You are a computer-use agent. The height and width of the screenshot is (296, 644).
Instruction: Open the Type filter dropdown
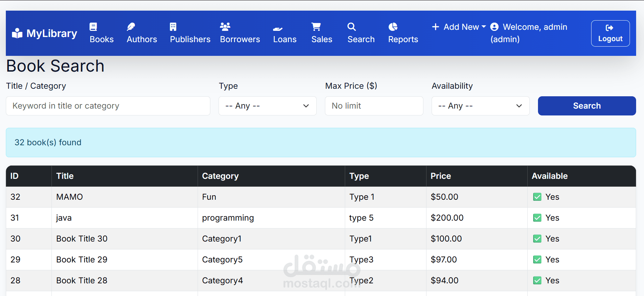pos(267,106)
